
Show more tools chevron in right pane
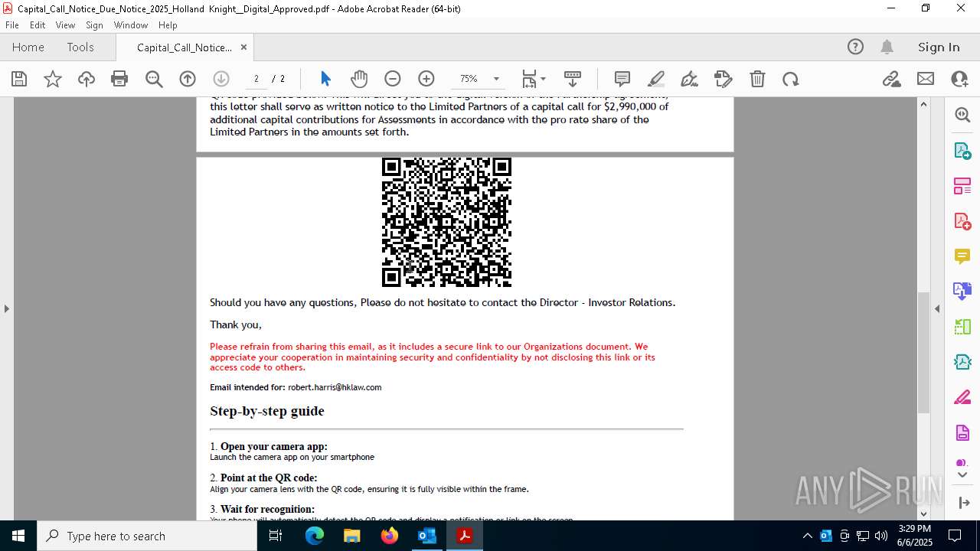point(962,475)
